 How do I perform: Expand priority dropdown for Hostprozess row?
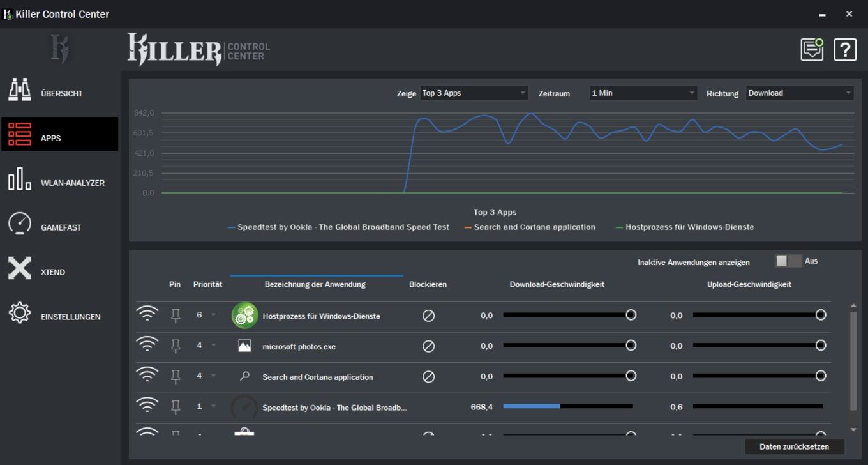(x=214, y=315)
